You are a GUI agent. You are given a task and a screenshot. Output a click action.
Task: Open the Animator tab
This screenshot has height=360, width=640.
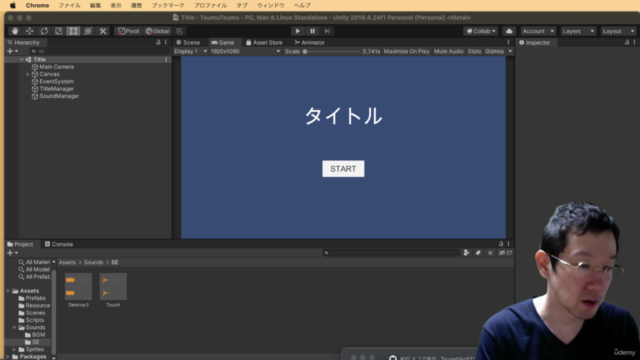[x=310, y=42]
